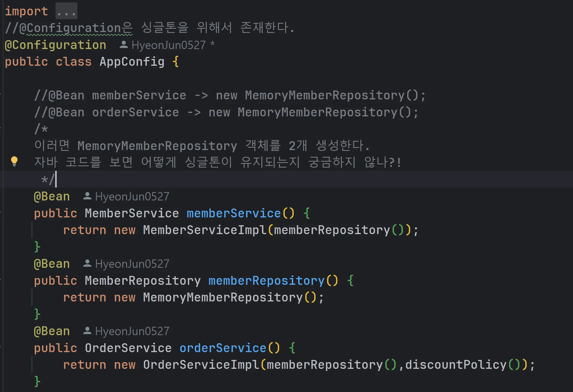Click the MemberService return type
The width and height of the screenshot is (573, 392).
click(x=132, y=213)
